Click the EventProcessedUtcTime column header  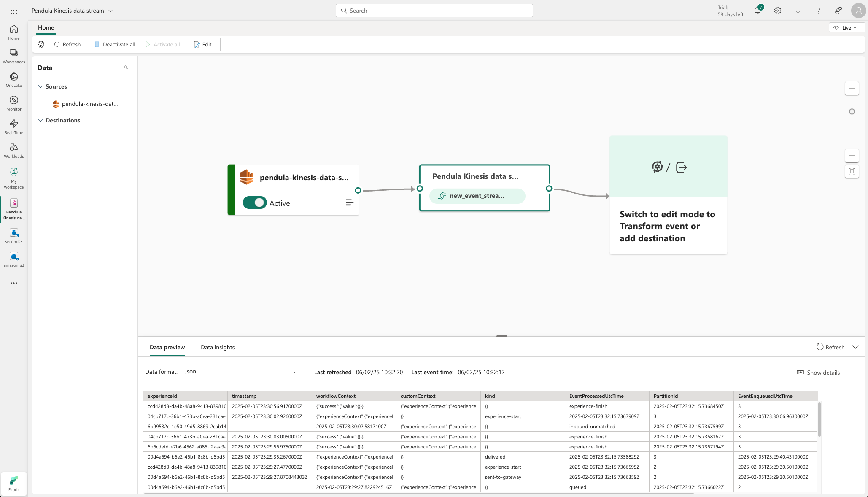coord(607,396)
